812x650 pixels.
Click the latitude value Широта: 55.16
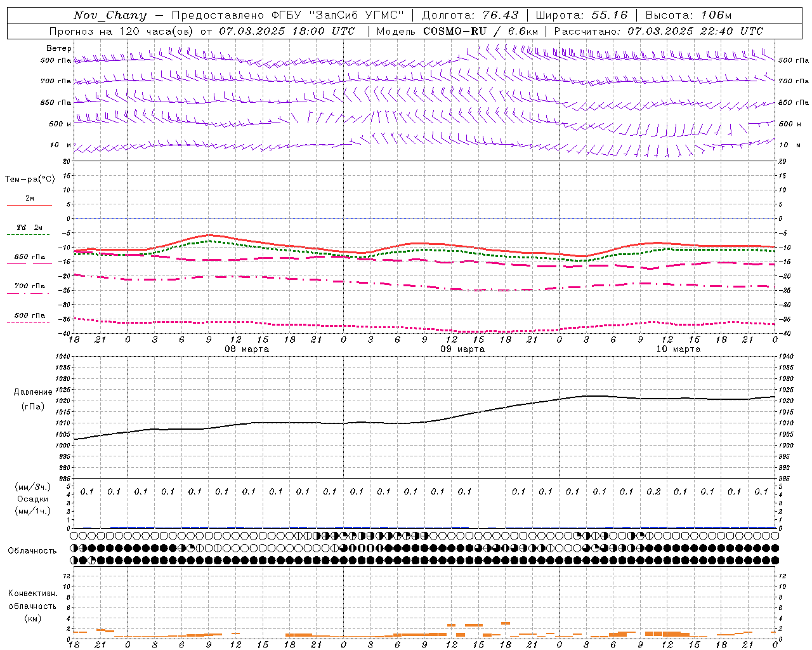point(582,15)
